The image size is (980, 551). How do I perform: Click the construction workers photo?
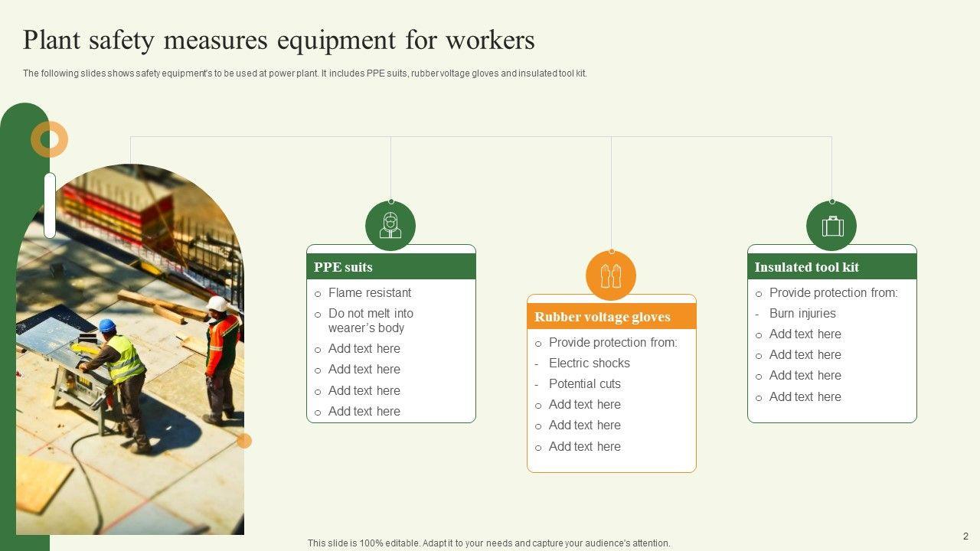(x=130, y=349)
